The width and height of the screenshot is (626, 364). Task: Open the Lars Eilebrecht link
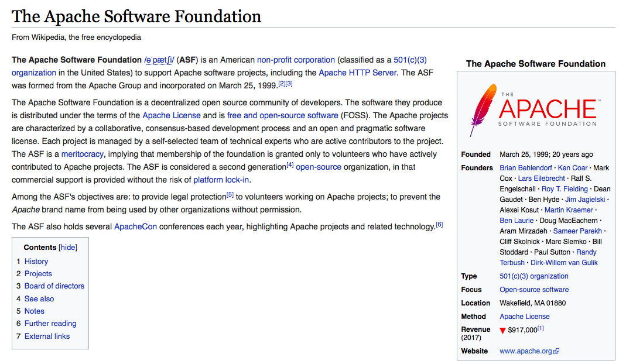tap(541, 178)
